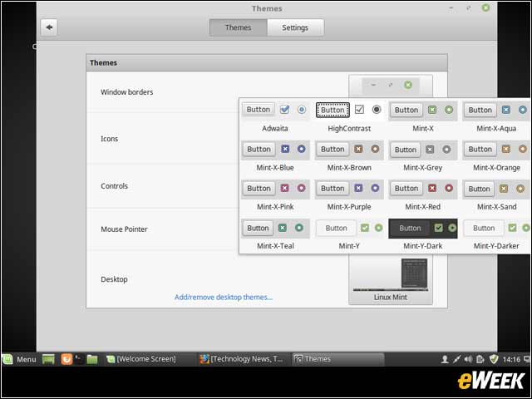The width and height of the screenshot is (532, 399).
Task: Click the Icons row label
Action: point(109,139)
